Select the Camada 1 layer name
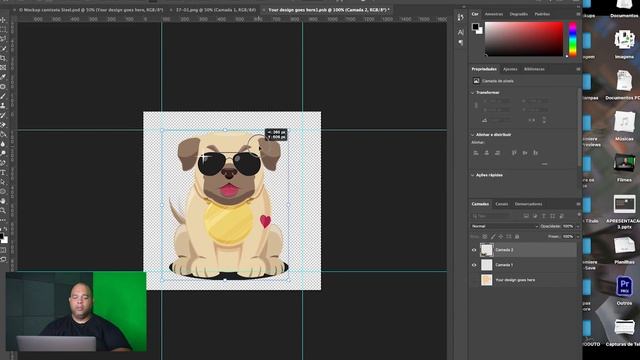This screenshot has height=360, width=640. pos(504,265)
